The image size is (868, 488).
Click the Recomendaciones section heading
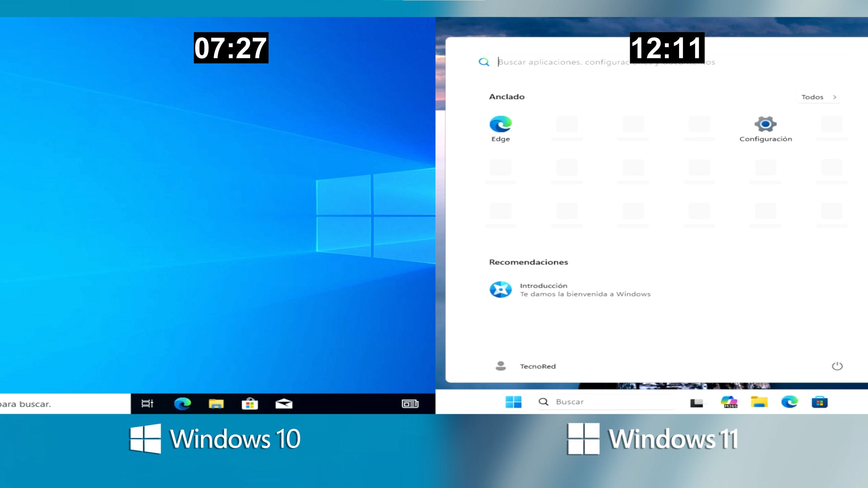coord(528,262)
